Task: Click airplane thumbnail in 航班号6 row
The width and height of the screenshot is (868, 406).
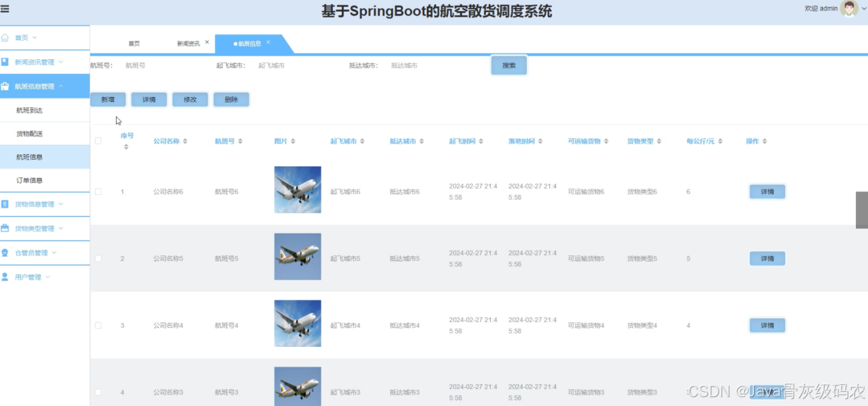Action: click(x=298, y=189)
